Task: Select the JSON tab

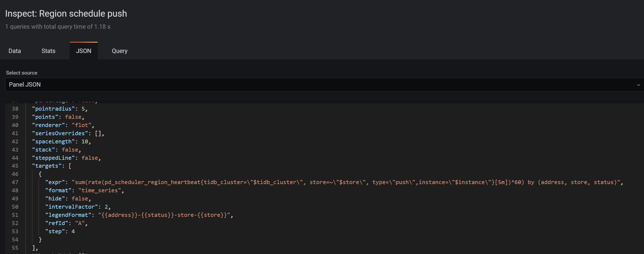Action: [84, 51]
